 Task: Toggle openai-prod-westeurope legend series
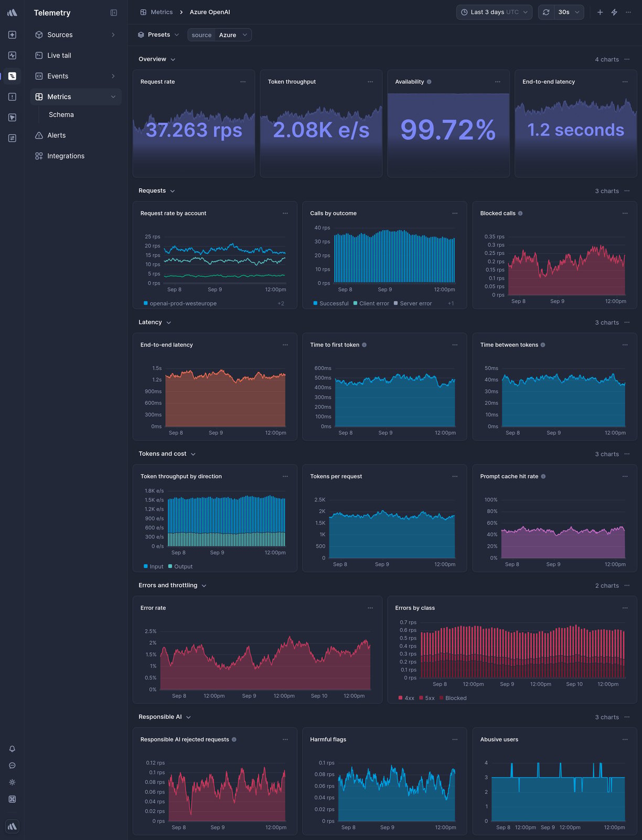pyautogui.click(x=180, y=304)
